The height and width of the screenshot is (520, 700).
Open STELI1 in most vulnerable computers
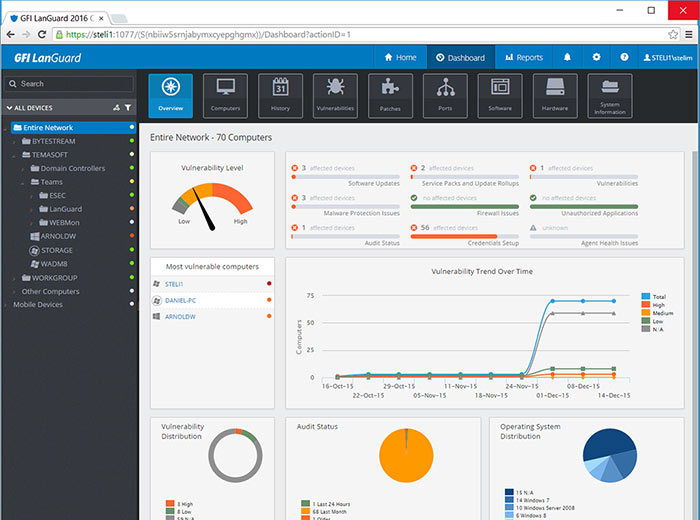tap(174, 284)
